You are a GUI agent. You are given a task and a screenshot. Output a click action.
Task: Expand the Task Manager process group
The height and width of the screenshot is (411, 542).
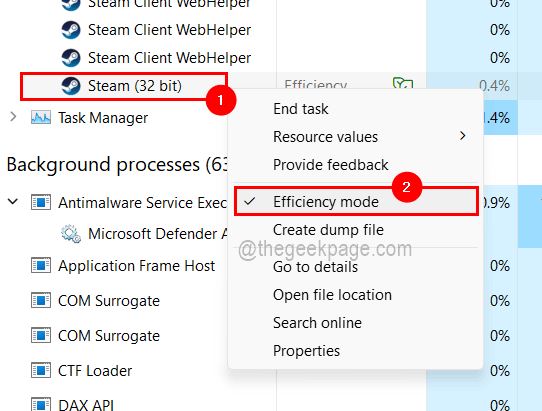point(13,117)
